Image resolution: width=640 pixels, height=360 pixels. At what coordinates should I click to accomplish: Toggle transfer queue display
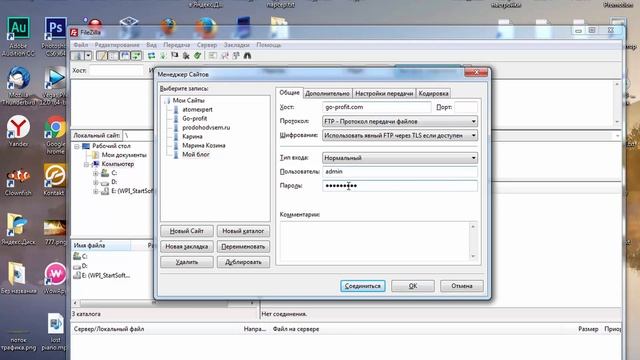(x=136, y=56)
